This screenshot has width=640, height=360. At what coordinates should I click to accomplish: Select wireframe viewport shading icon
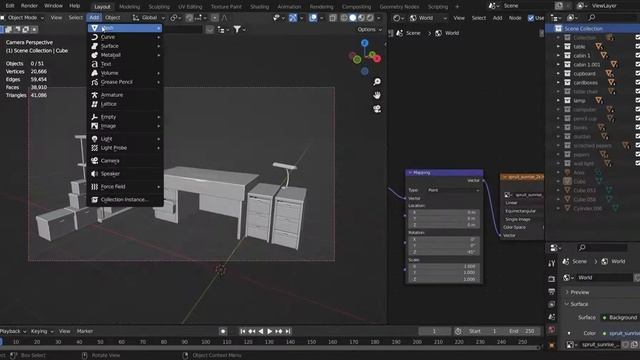[x=344, y=18]
